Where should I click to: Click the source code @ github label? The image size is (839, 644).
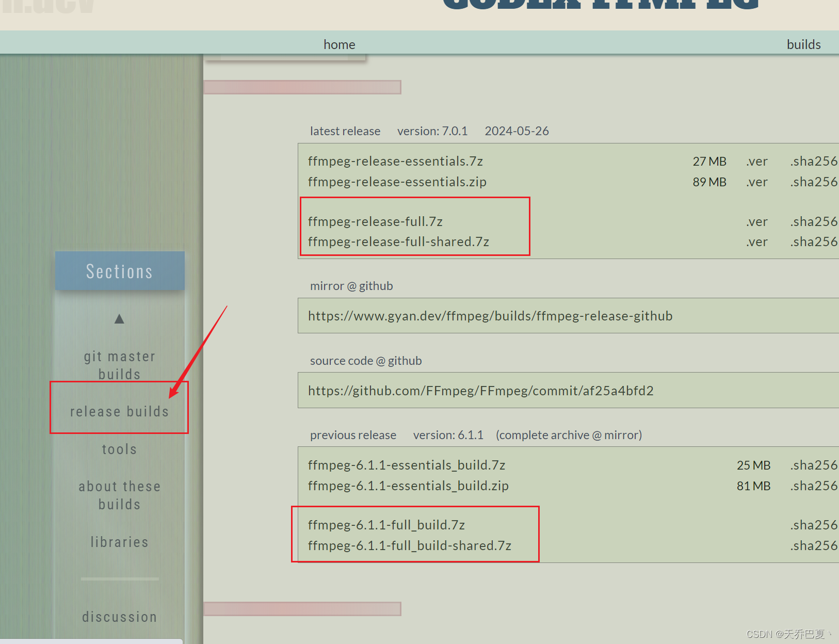click(366, 361)
